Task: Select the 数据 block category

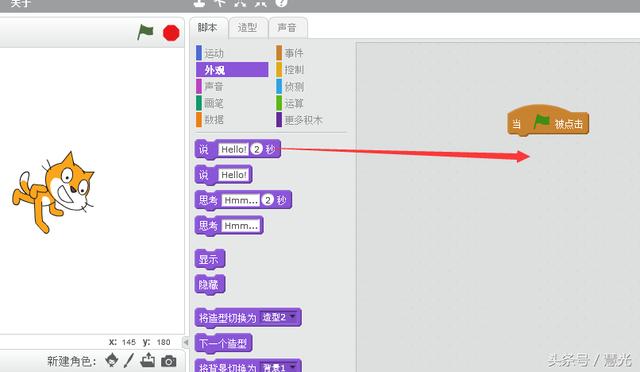Action: point(231,120)
